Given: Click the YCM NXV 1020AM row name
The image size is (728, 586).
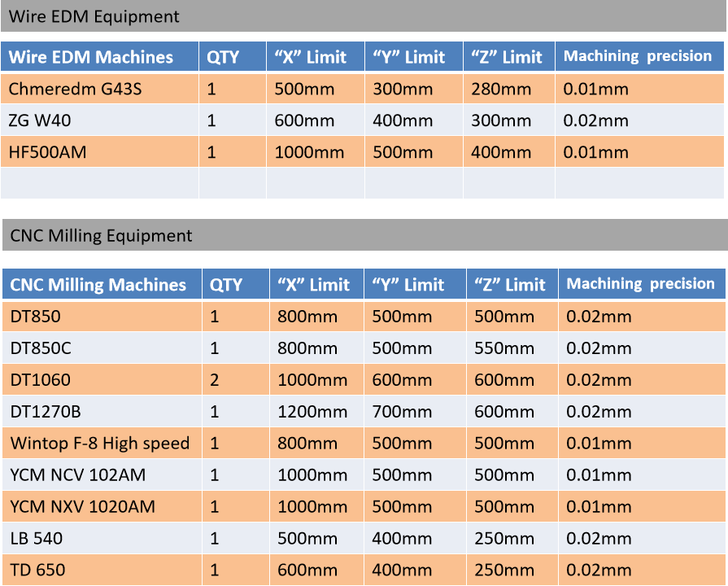Looking at the screenshot, I should [102, 506].
